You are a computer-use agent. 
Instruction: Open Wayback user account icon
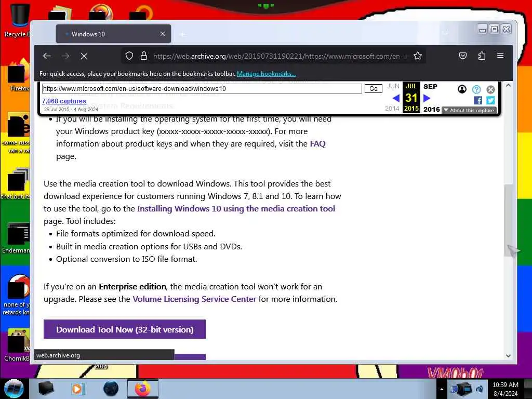[x=462, y=89]
